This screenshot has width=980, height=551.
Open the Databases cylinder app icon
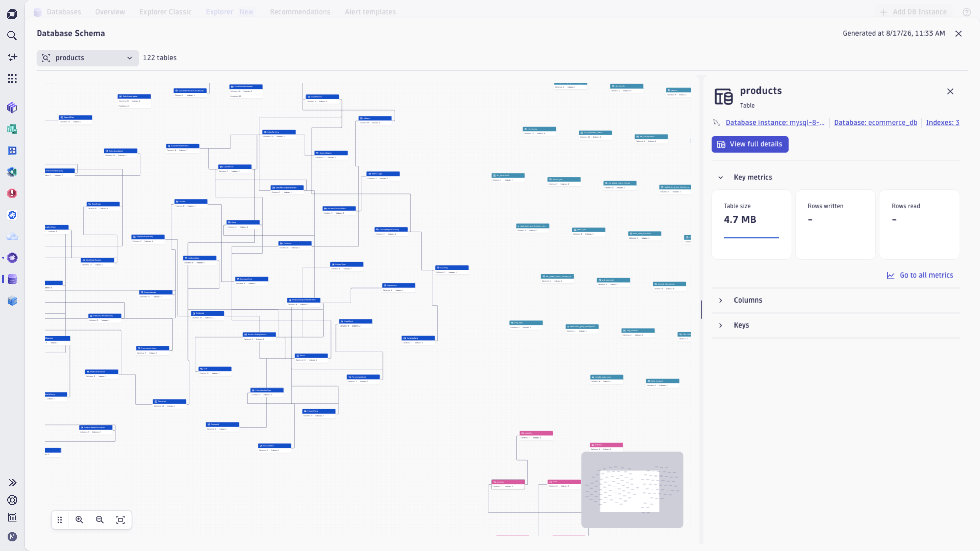[12, 280]
